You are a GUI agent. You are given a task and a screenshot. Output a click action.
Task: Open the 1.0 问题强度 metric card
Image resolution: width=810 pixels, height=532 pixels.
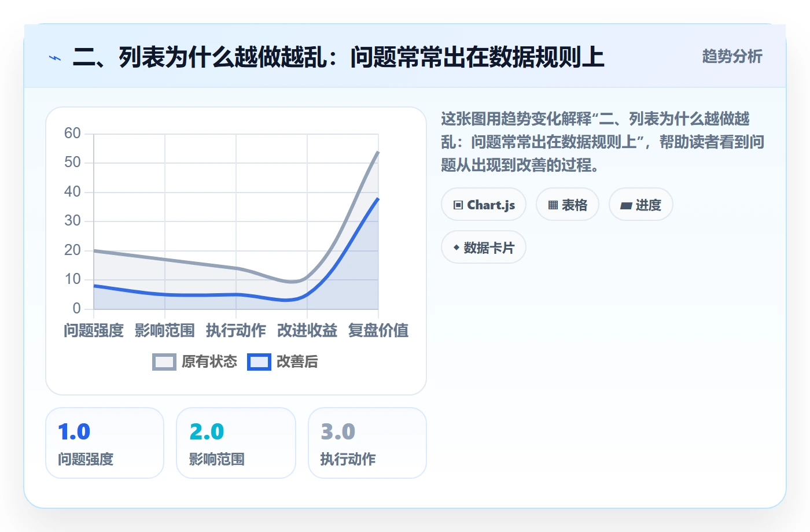coord(105,443)
